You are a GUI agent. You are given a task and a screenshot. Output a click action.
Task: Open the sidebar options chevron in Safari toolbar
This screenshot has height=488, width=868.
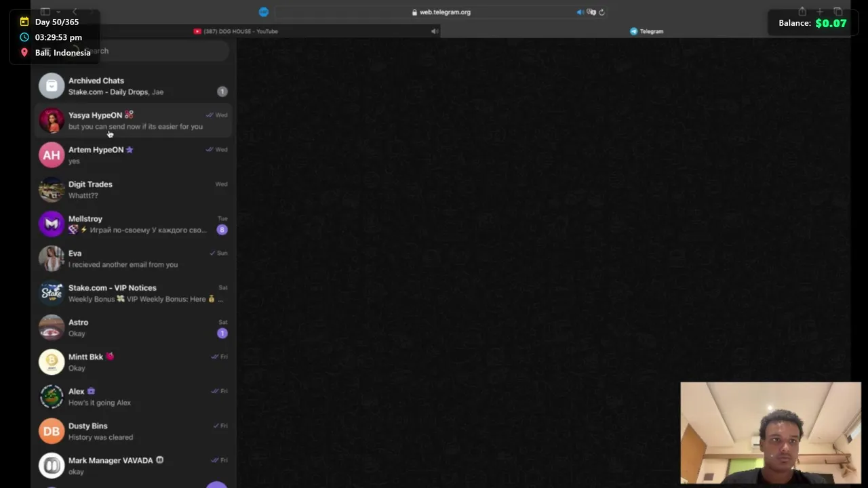coord(58,12)
